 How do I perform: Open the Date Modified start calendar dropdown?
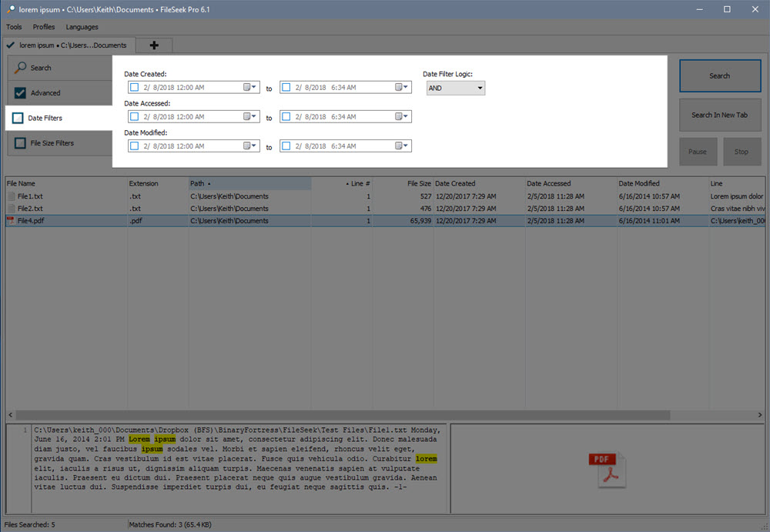coord(250,146)
